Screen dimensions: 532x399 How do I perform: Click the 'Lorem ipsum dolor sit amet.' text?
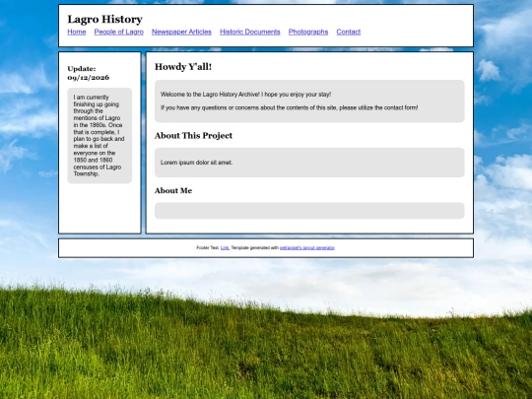(196, 163)
